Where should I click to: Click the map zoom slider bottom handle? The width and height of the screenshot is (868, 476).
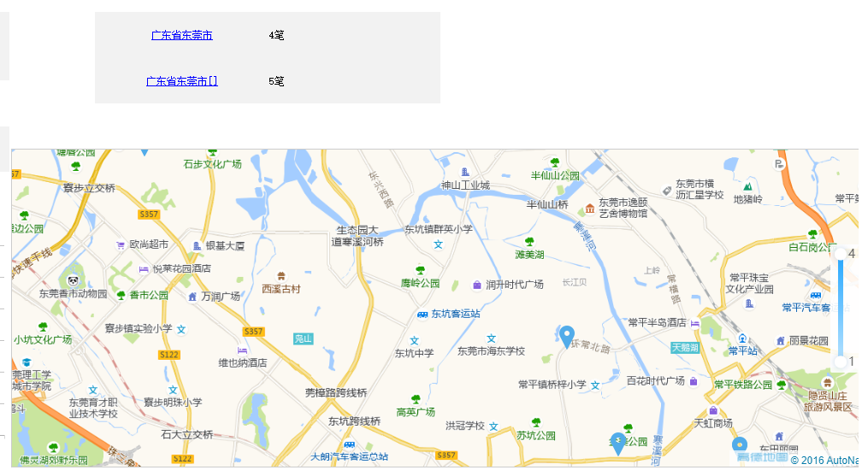[841, 362]
